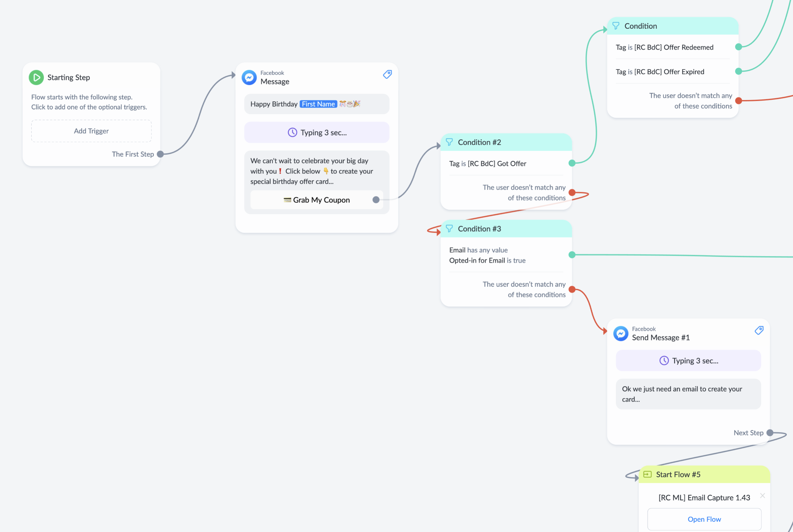The height and width of the screenshot is (532, 793).
Task: Click the Messenger icon on the Message node
Action: 249,78
